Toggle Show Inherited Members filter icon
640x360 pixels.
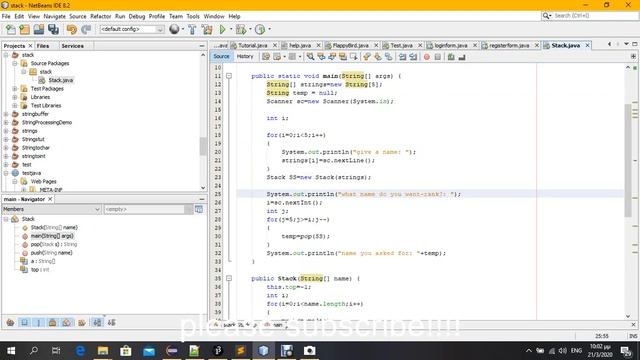[x=10, y=322]
